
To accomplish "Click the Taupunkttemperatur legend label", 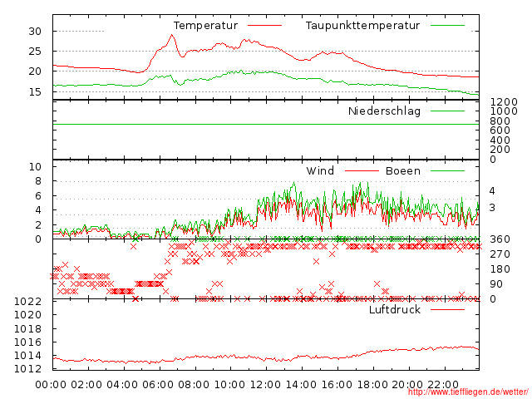I will click(362, 26).
